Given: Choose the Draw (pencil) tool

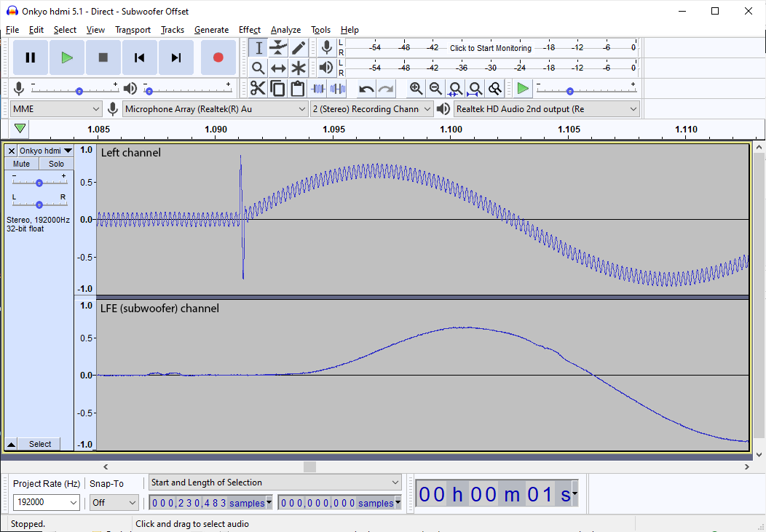Looking at the screenshot, I should coord(299,48).
